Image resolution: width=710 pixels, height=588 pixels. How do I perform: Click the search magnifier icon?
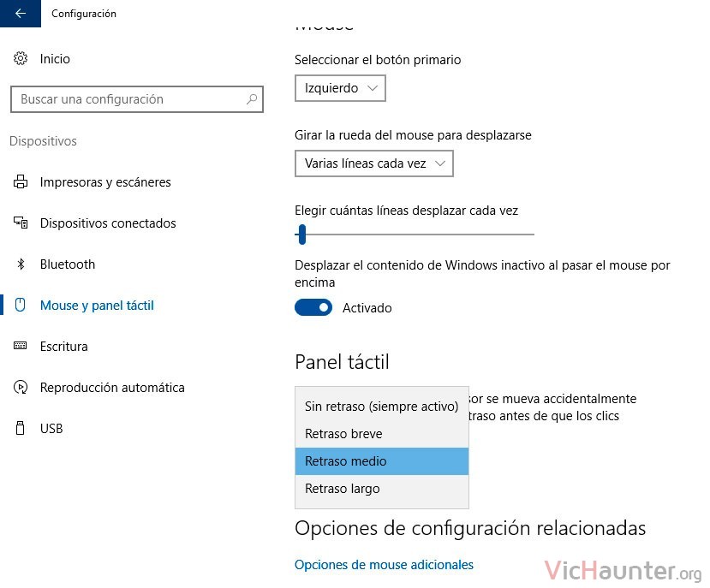coord(252,99)
